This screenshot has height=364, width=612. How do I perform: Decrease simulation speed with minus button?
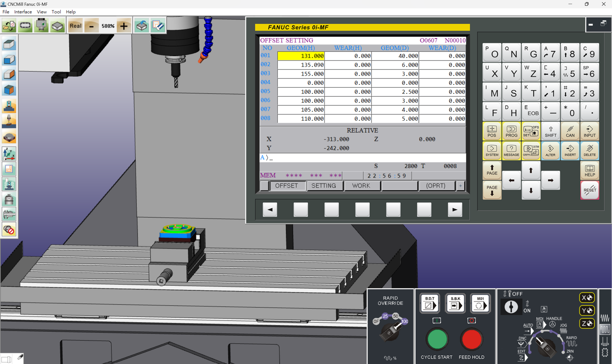coord(91,26)
